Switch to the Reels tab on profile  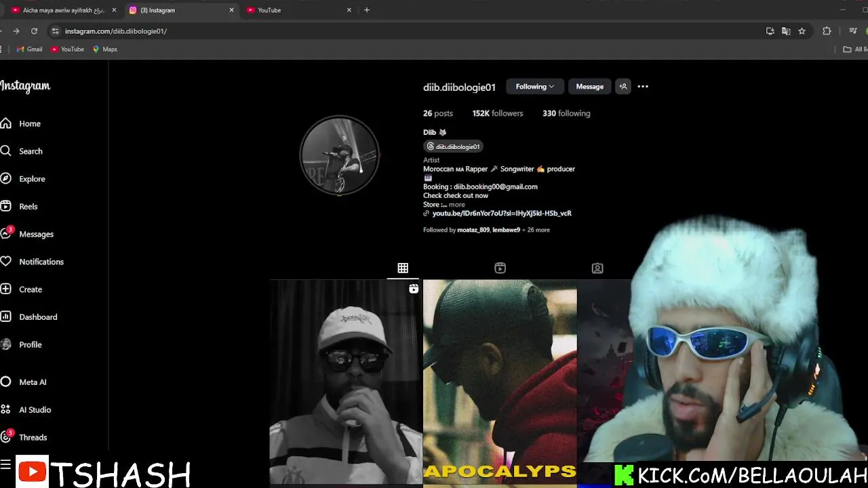[x=500, y=268]
